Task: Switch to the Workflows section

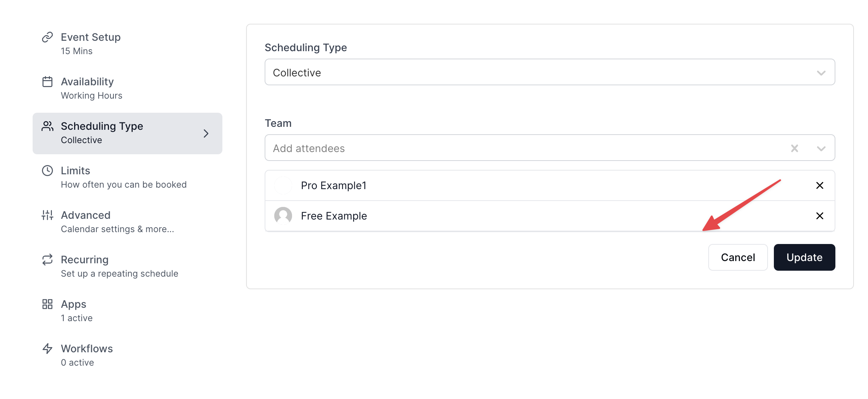Action: (x=87, y=348)
